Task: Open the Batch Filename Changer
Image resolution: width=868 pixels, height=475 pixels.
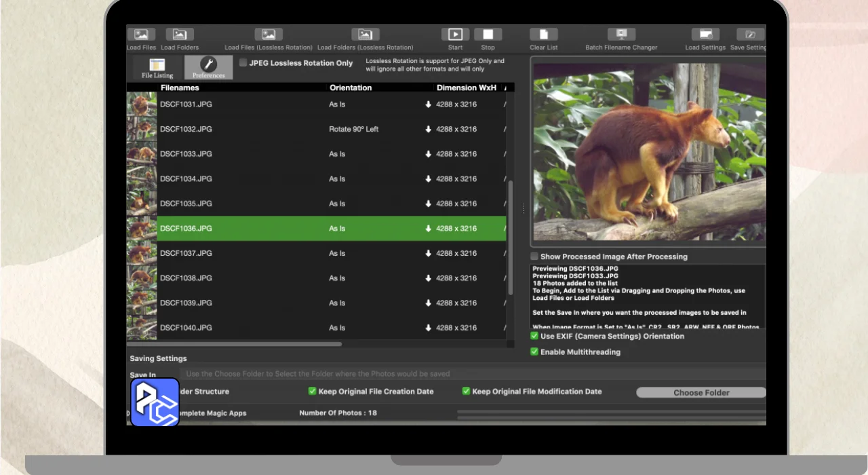Action: tap(621, 35)
